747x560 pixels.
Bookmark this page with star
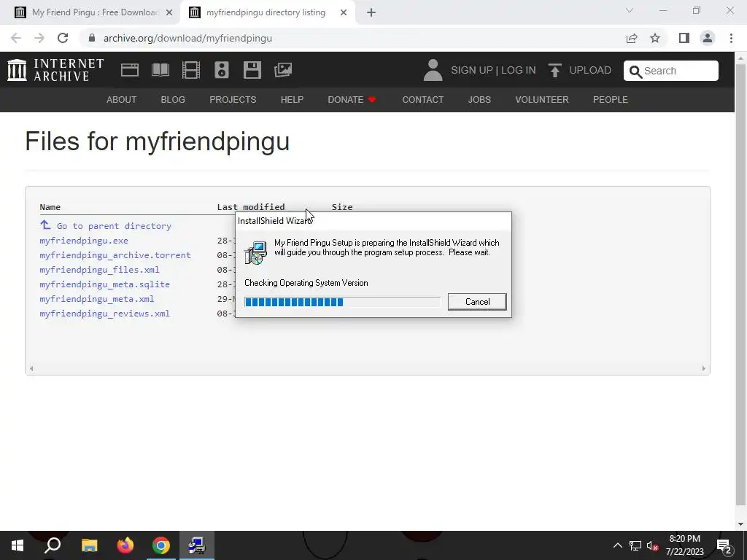tap(655, 38)
